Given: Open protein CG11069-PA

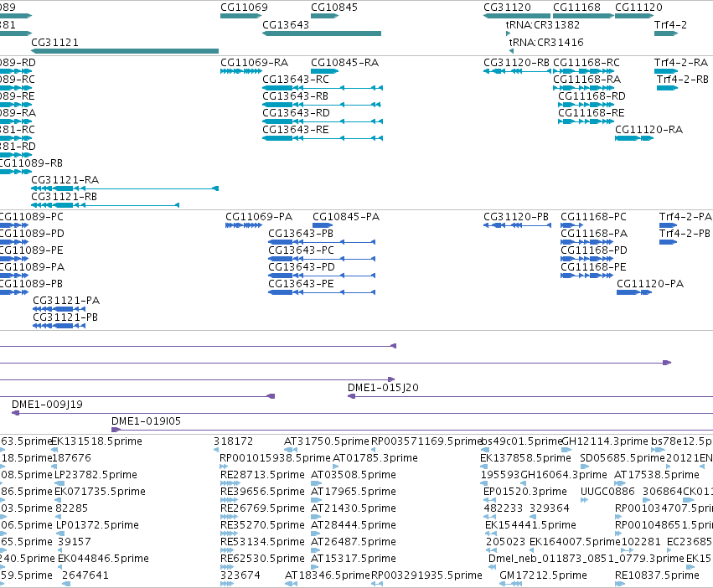Looking at the screenshot, I should [x=244, y=225].
